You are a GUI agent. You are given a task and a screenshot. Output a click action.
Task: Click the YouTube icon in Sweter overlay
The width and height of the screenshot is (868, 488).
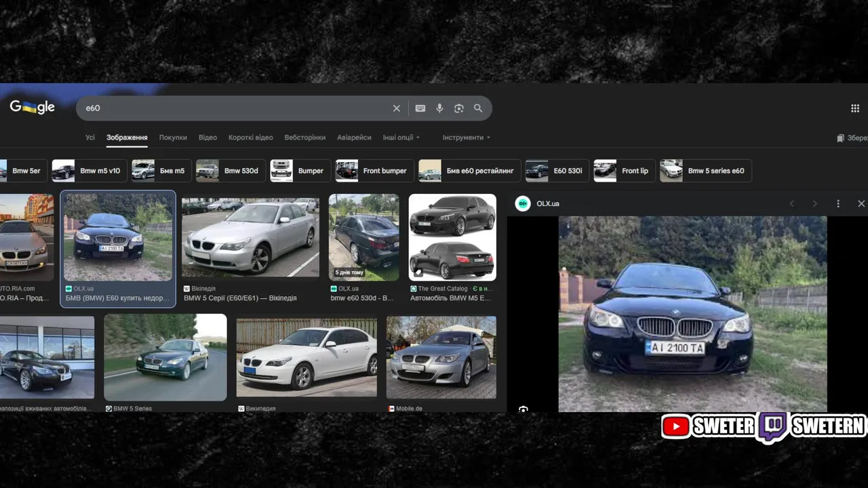pyautogui.click(x=675, y=426)
